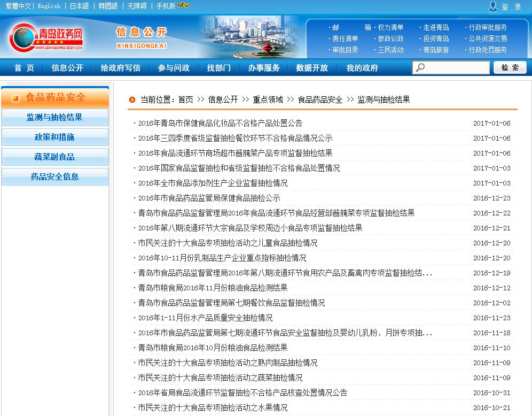Click the Qingdao government site logo
This screenshot has height=416, width=532.
[x=46, y=37]
